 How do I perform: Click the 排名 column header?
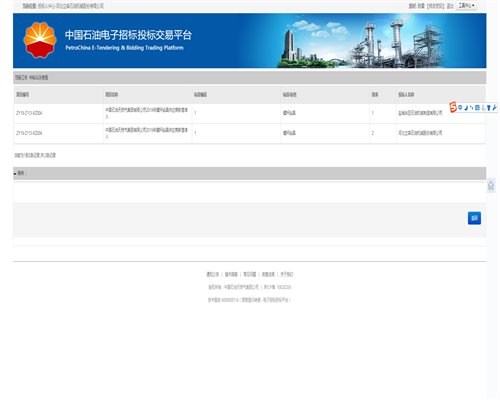click(x=375, y=95)
